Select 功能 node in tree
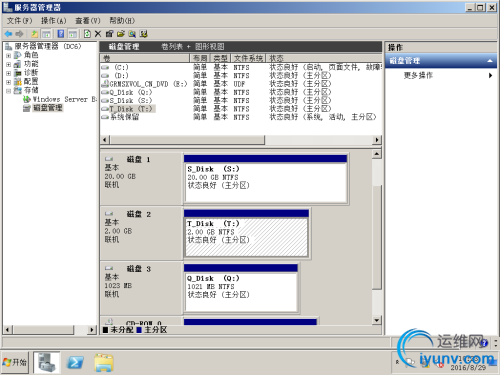Image resolution: width=500 pixels, height=375 pixels. click(31, 64)
